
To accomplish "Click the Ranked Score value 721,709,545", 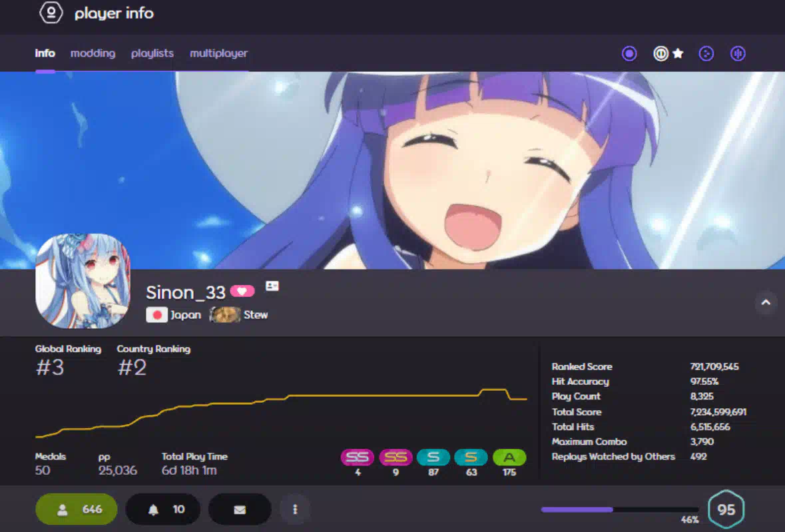I will [x=714, y=367].
